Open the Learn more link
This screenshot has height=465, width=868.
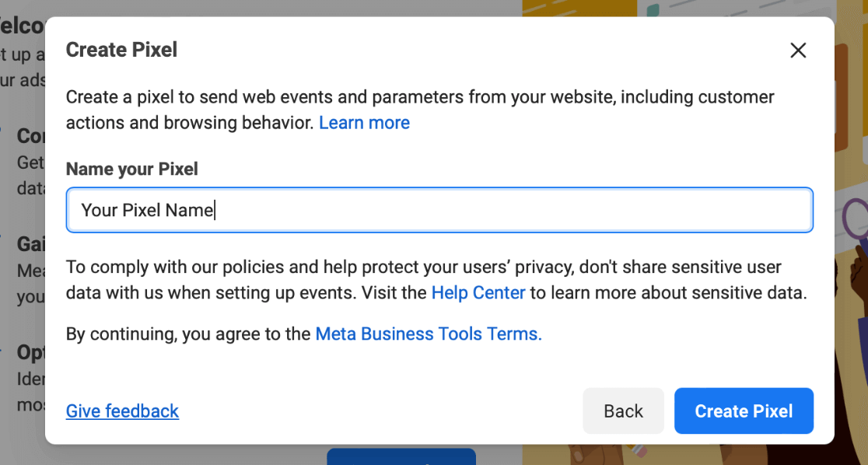(364, 122)
